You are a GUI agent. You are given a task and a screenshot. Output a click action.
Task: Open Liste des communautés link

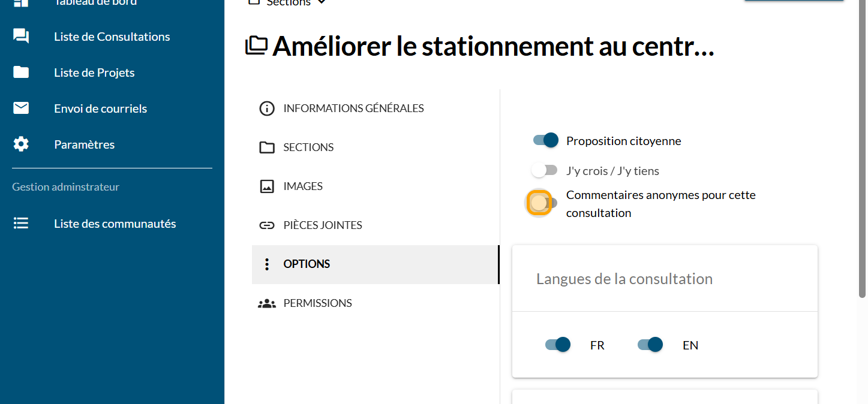pos(115,224)
